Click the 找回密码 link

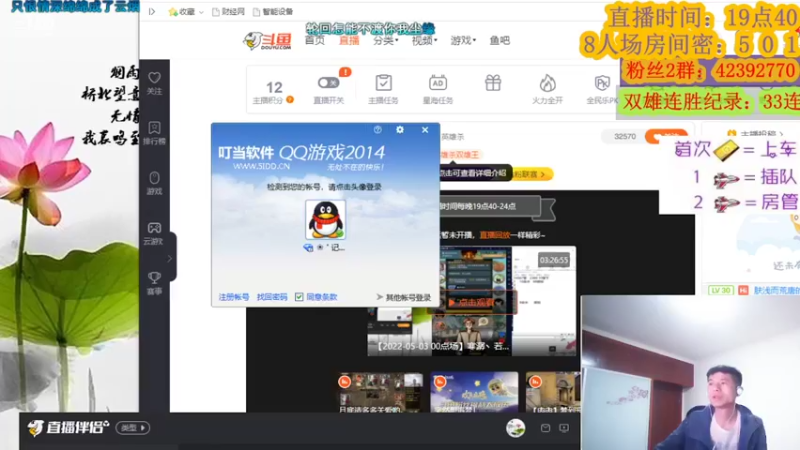272,297
